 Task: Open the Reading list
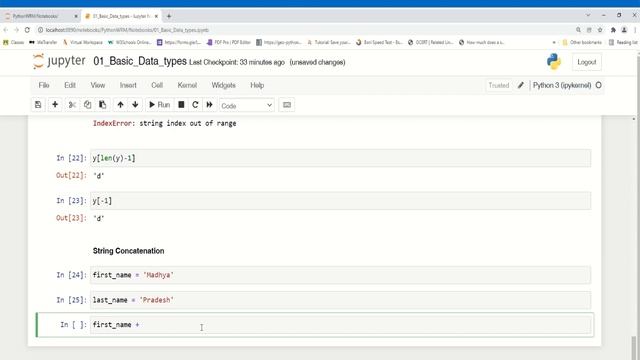623,42
